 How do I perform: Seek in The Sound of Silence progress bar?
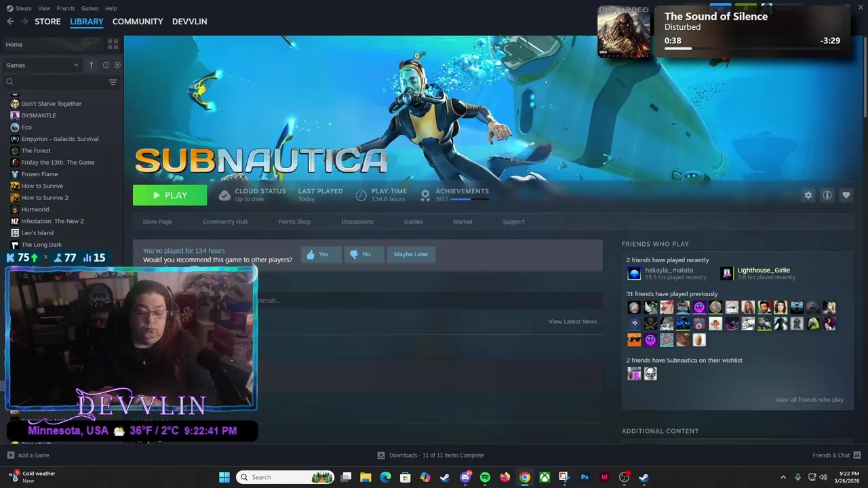click(752, 49)
